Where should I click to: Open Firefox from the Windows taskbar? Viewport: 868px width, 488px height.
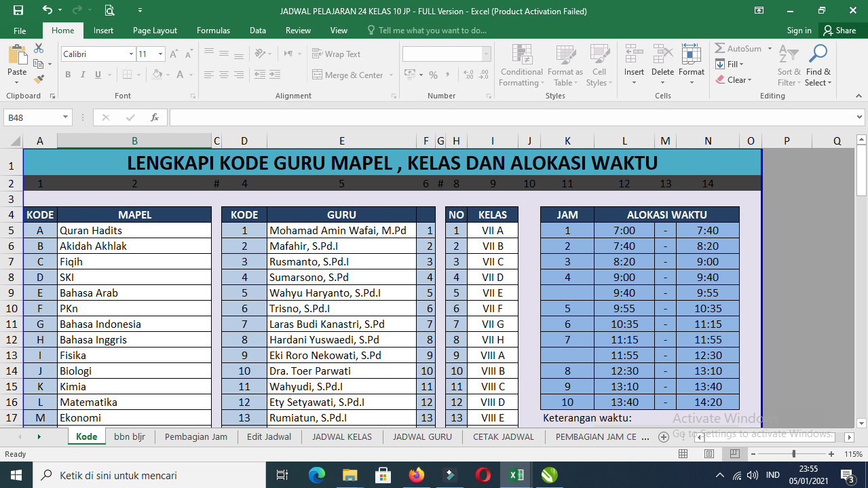click(416, 475)
